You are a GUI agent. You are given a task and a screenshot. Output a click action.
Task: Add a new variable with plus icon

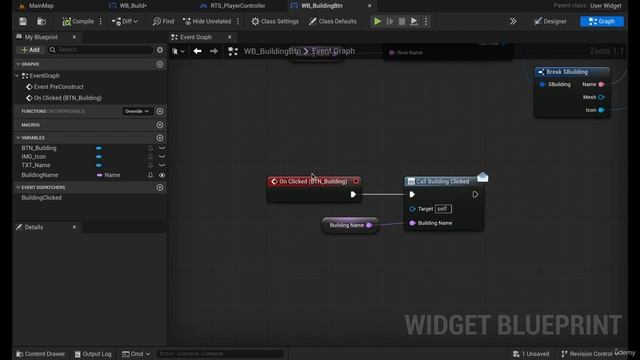[160, 138]
